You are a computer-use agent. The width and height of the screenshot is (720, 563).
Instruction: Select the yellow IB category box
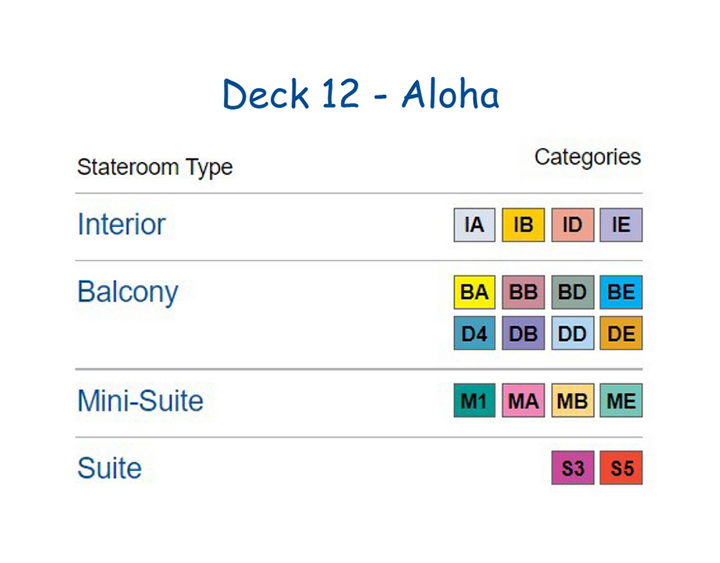pos(523,225)
